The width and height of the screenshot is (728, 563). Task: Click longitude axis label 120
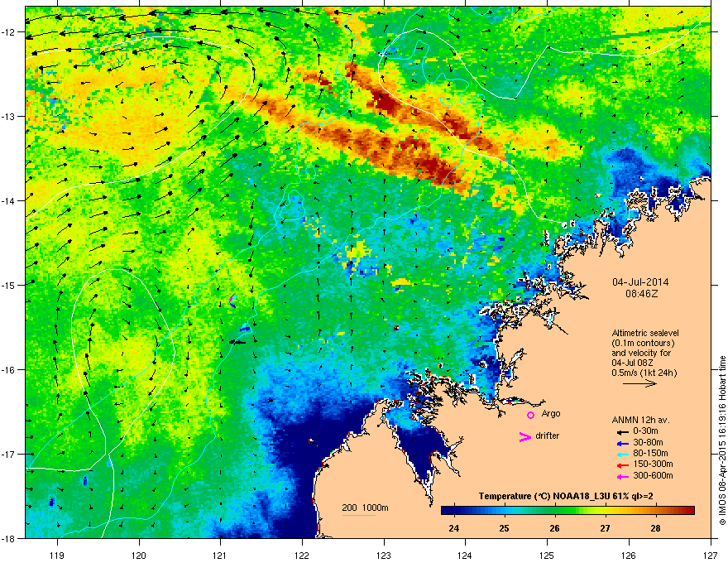(139, 555)
